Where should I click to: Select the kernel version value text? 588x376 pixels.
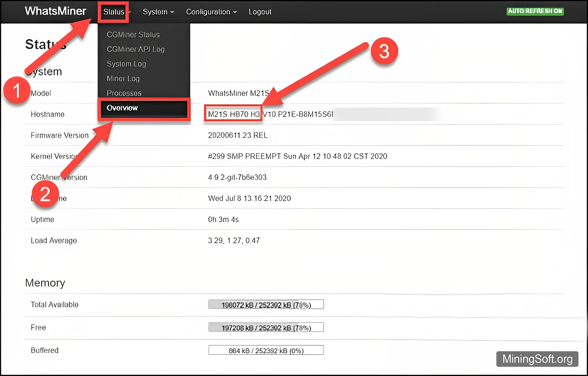coord(297,156)
